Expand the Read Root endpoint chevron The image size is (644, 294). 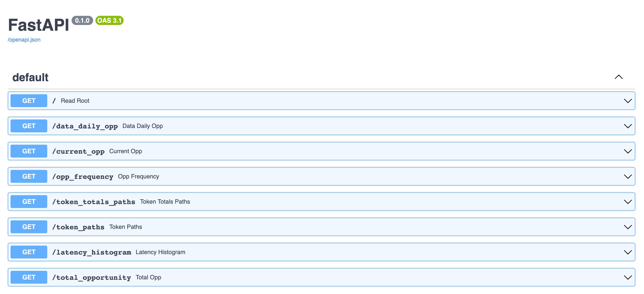pos(627,101)
